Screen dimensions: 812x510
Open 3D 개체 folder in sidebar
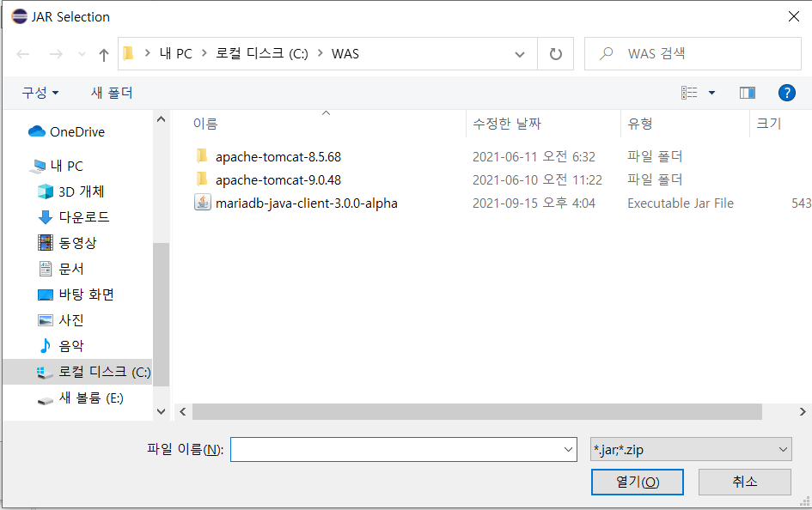[x=71, y=191]
